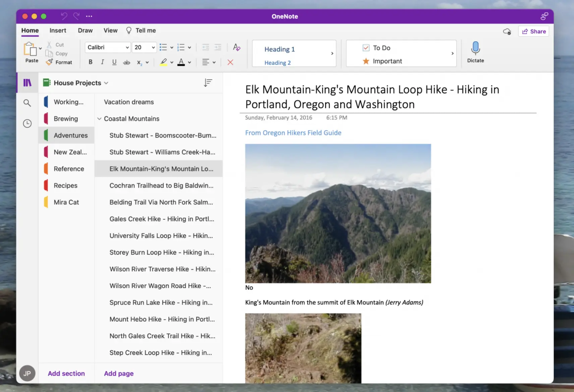
Task: Start Dictate with microphone icon
Action: 475,48
